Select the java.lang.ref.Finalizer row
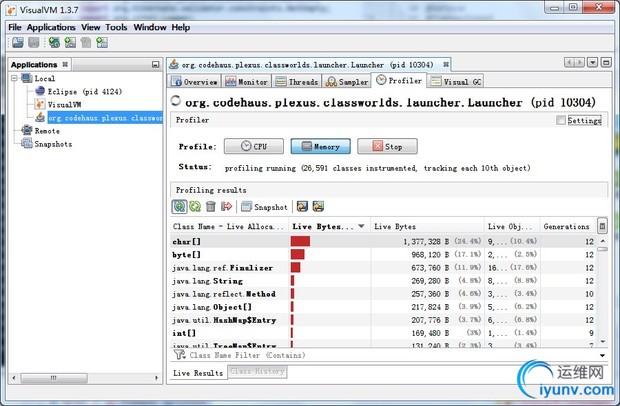 pyautogui.click(x=383, y=268)
